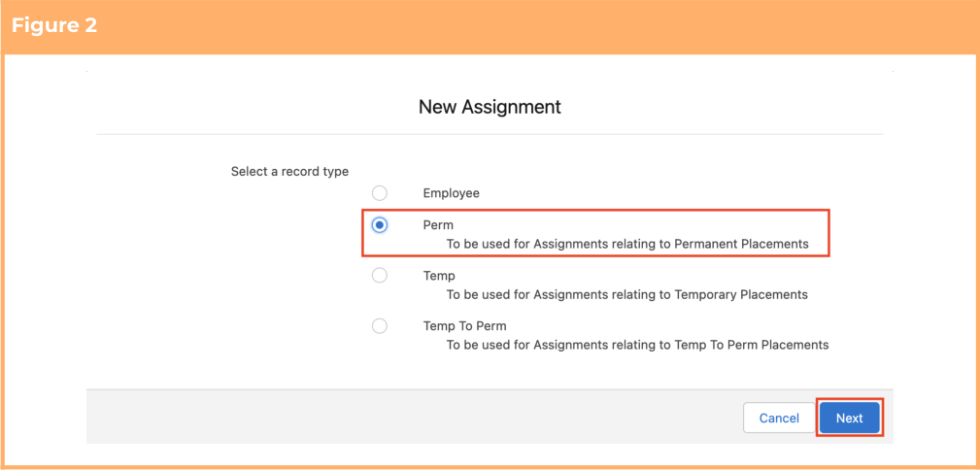Image resolution: width=980 pixels, height=470 pixels.
Task: Click the Select a record type label
Action: coord(290,171)
